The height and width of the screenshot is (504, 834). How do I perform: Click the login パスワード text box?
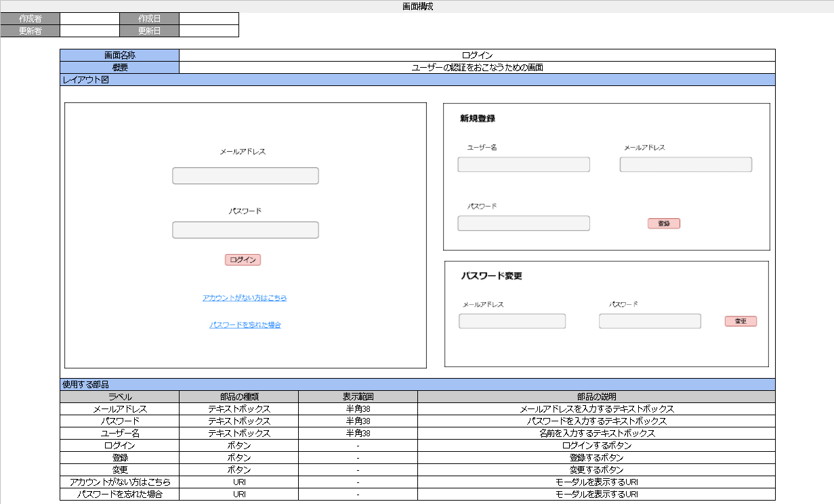[245, 230]
